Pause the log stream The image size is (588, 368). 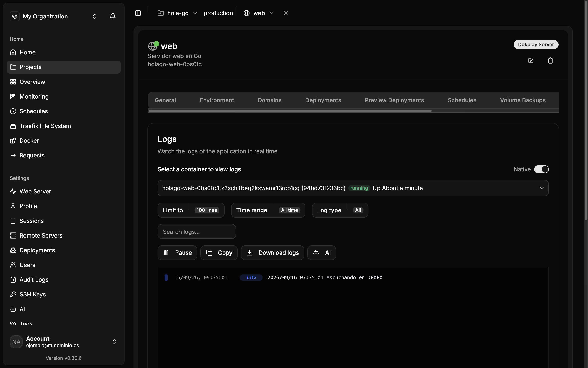coord(177,253)
